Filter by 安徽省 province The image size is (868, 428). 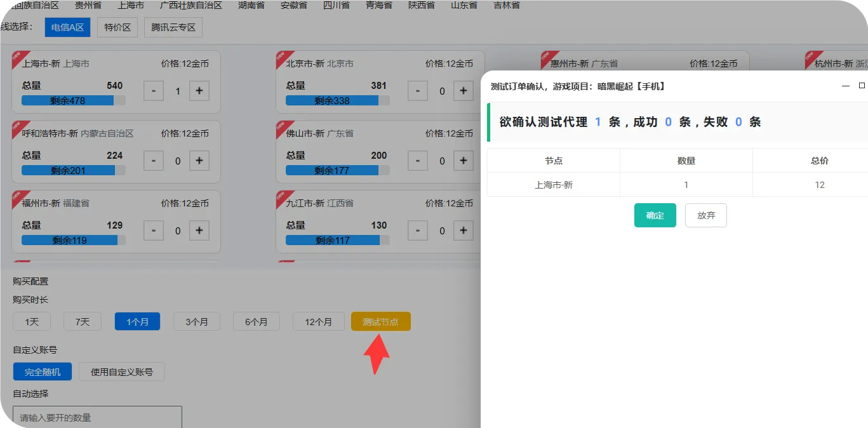tap(294, 5)
